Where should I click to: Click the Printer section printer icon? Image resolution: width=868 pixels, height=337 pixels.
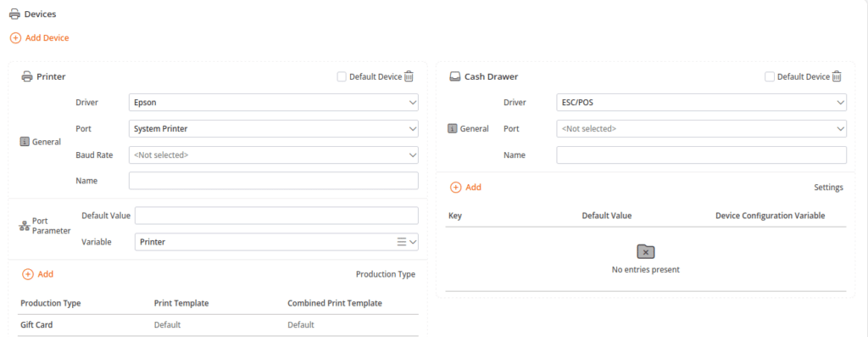point(26,76)
